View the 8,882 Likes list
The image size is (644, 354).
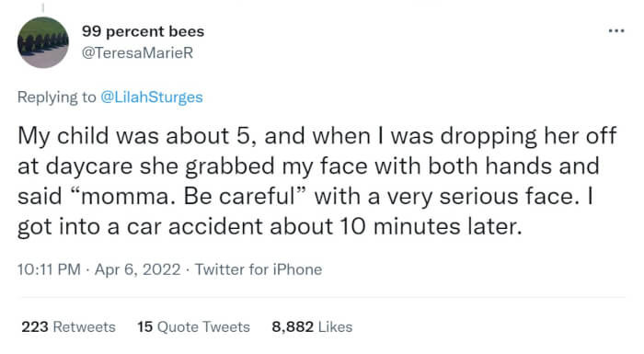pyautogui.click(x=312, y=327)
